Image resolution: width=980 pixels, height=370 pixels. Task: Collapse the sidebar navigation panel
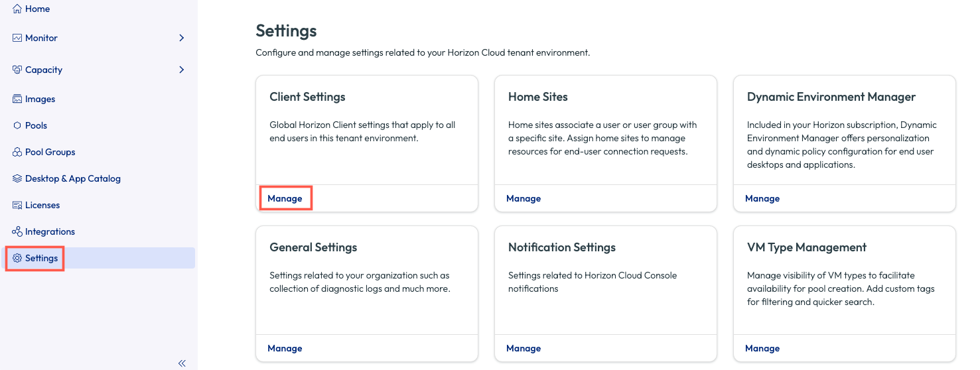click(182, 363)
